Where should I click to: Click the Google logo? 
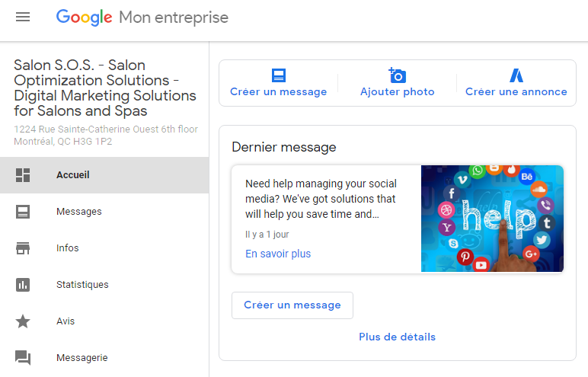(84, 18)
